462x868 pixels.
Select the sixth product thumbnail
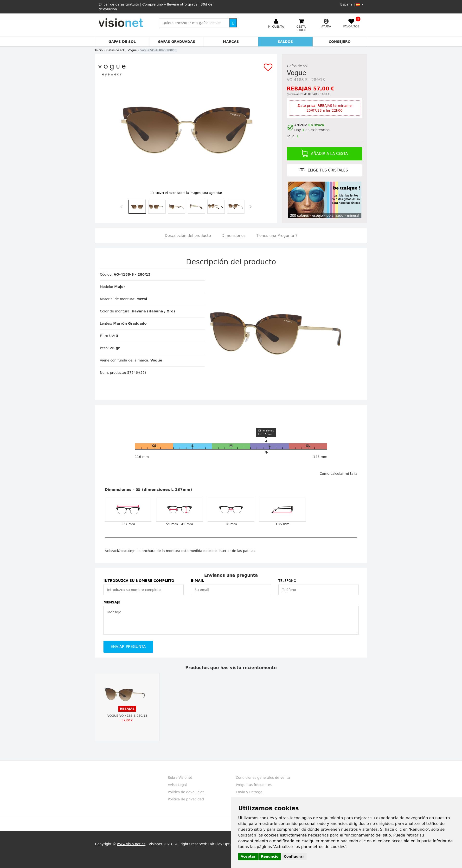(x=236, y=207)
